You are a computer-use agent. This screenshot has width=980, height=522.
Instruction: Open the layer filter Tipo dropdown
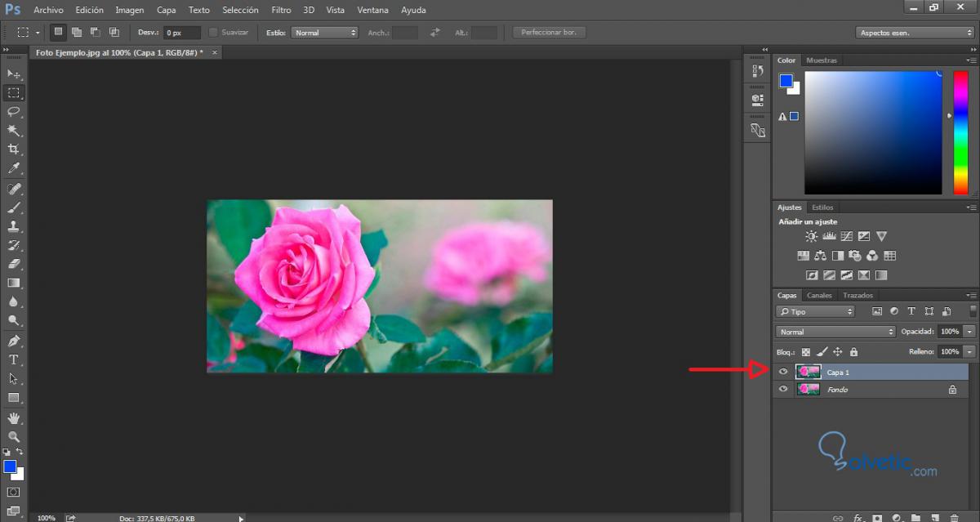(x=815, y=311)
